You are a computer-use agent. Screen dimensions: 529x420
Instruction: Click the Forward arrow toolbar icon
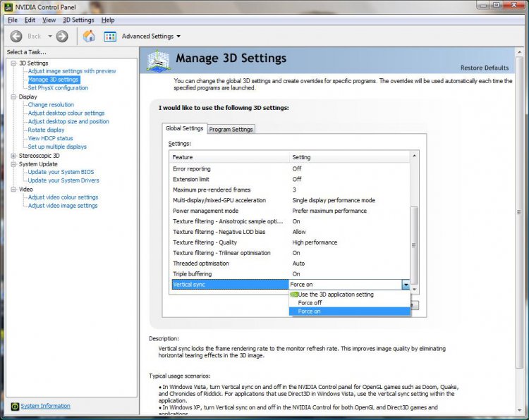(62, 36)
